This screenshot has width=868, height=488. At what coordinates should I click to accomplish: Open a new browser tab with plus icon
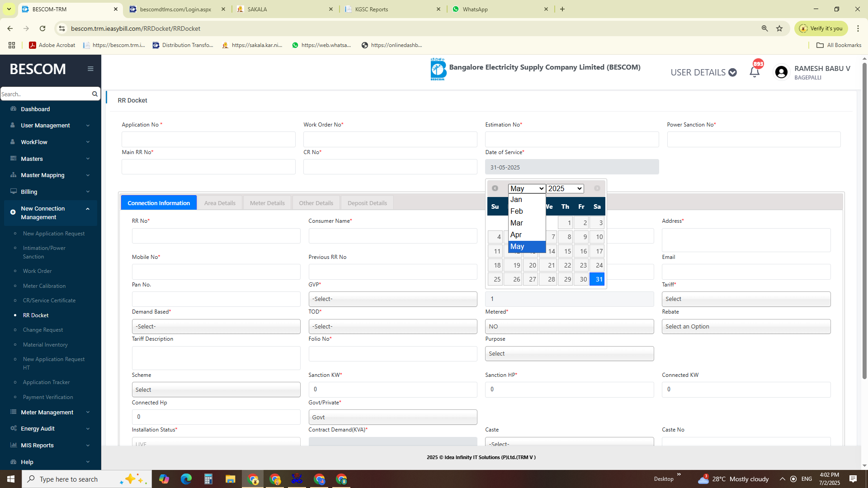click(562, 9)
